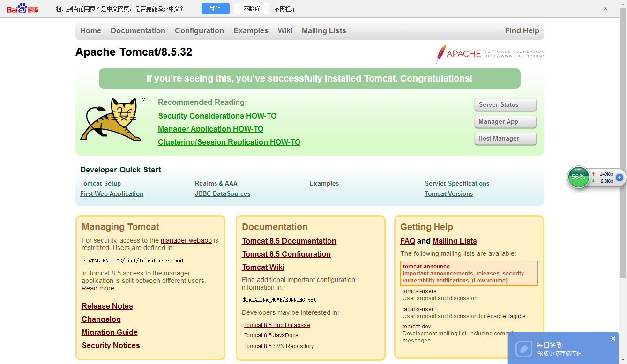
Task: Open the JDBC DataSources link
Action: 223,193
